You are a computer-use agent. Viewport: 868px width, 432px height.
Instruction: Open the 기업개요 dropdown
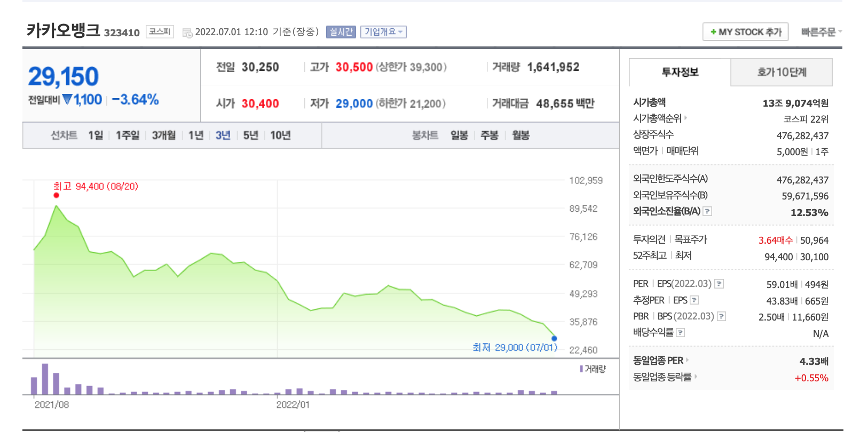[x=383, y=32]
